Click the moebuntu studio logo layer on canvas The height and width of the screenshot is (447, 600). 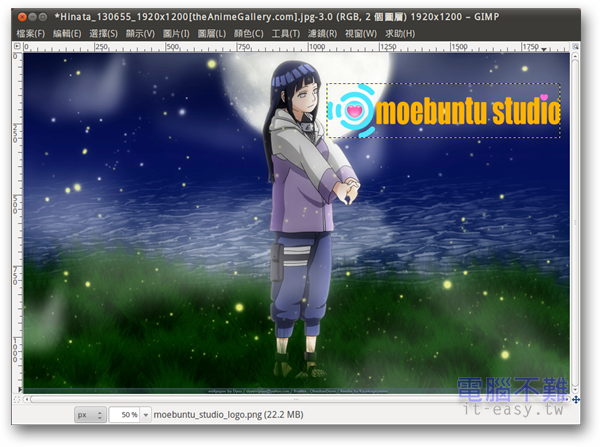tap(443, 110)
